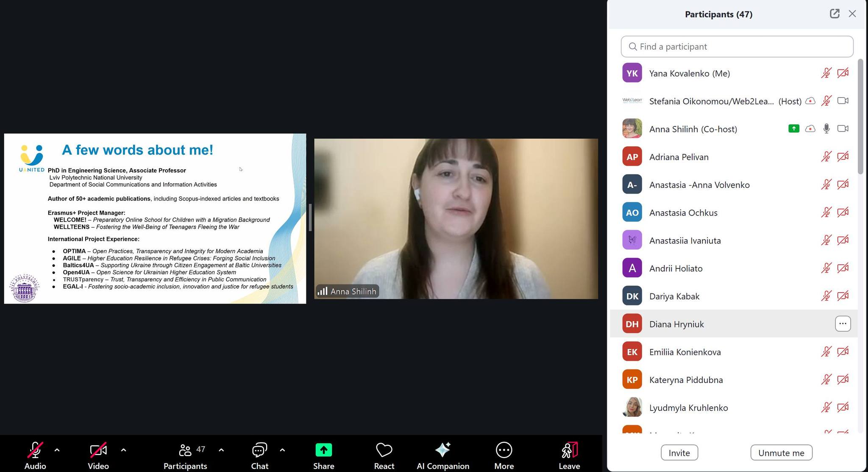Focus the Find a participant field
Image resolution: width=868 pixels, height=472 pixels.
pyautogui.click(x=737, y=47)
